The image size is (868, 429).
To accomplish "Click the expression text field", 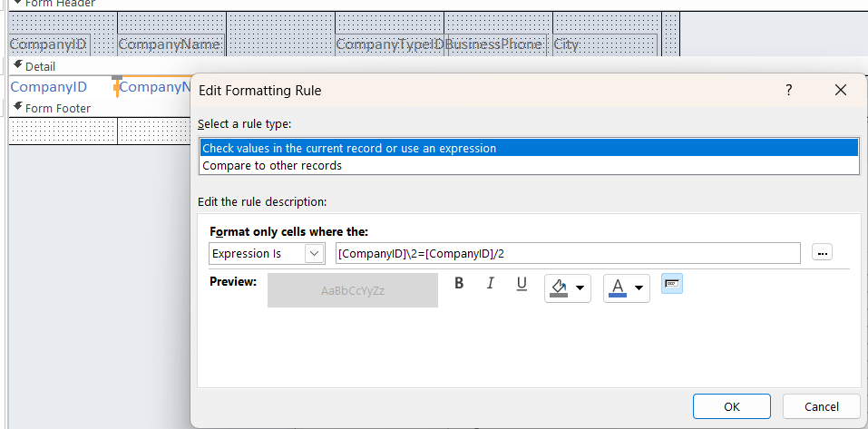I will point(568,253).
